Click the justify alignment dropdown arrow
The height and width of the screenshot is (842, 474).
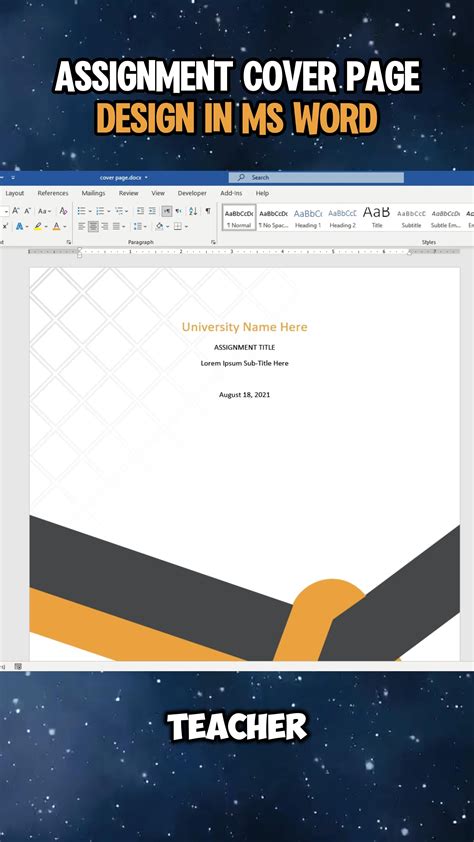click(125, 227)
